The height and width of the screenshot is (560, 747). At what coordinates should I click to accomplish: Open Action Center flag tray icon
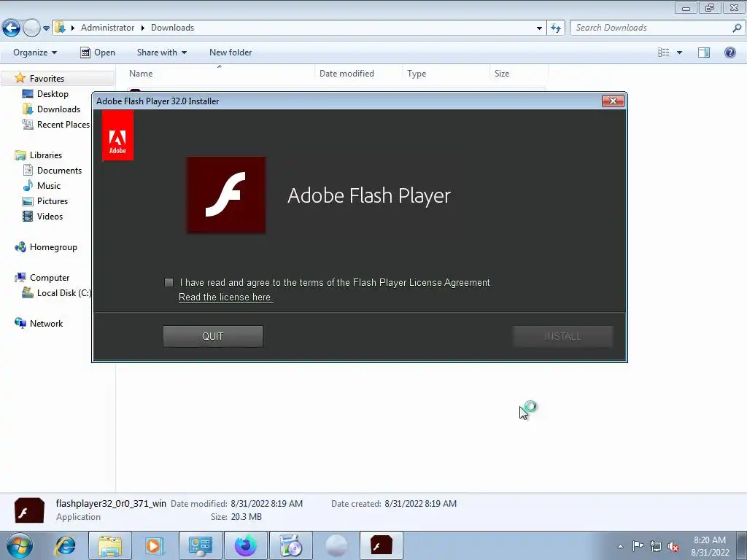coord(638,545)
